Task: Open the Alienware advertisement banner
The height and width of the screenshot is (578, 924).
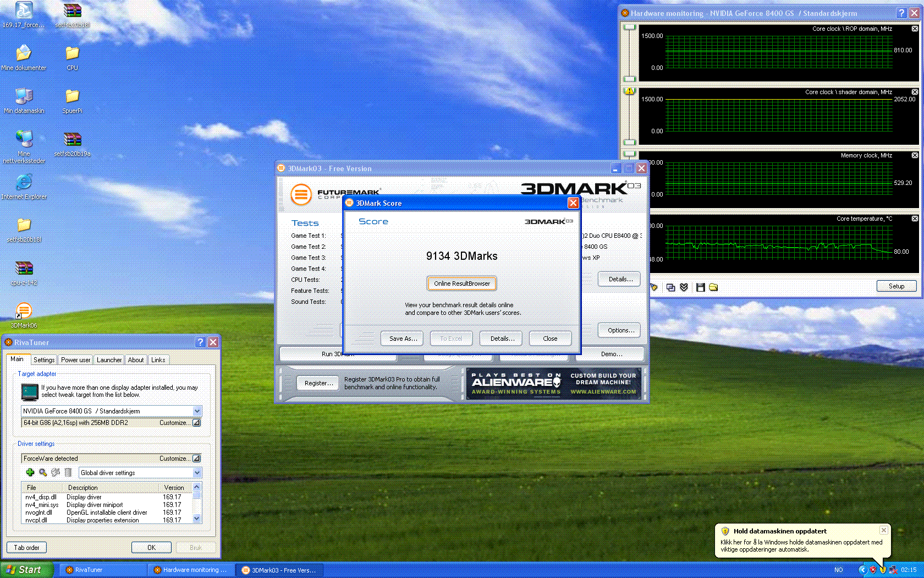Action: tap(553, 383)
